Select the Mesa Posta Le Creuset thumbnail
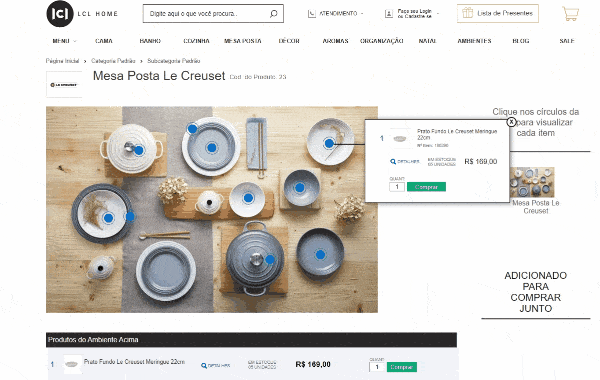600x380 pixels. tap(532, 182)
